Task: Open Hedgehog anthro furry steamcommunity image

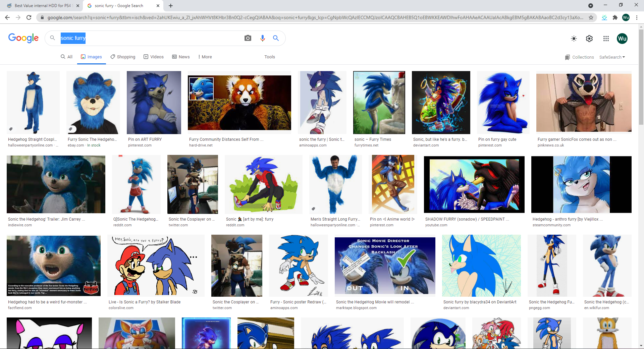Action: coord(581,184)
